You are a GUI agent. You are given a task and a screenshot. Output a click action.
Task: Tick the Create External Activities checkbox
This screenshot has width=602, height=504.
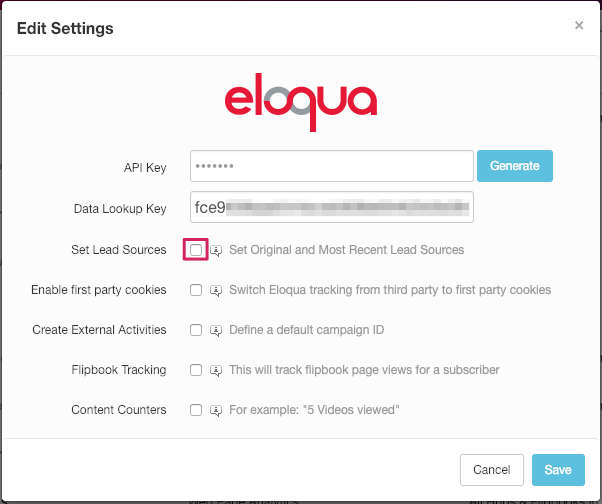click(196, 330)
